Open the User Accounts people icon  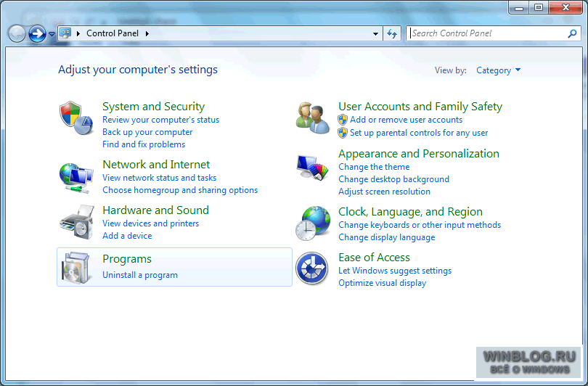click(x=312, y=118)
